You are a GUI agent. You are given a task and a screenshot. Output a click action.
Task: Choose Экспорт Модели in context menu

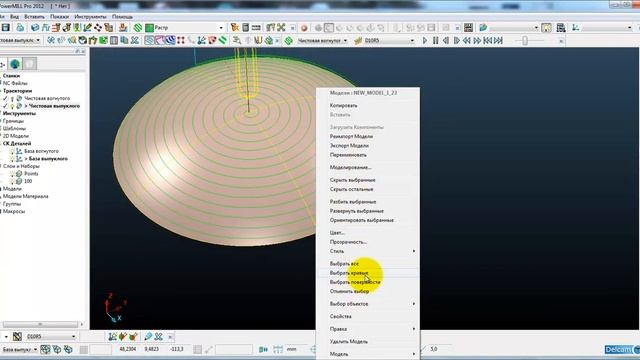coord(349,145)
